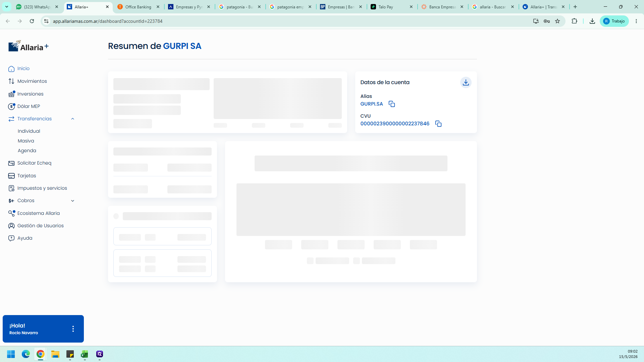
Task: Click the Inversiones chart icon
Action: coord(11,94)
